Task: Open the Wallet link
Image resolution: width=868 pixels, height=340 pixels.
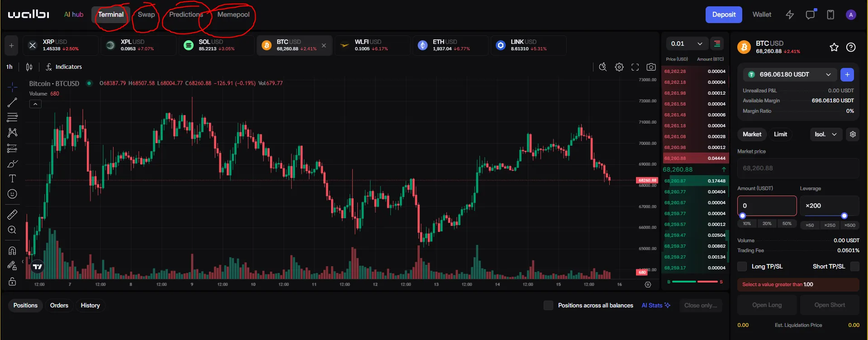Action: pos(762,14)
